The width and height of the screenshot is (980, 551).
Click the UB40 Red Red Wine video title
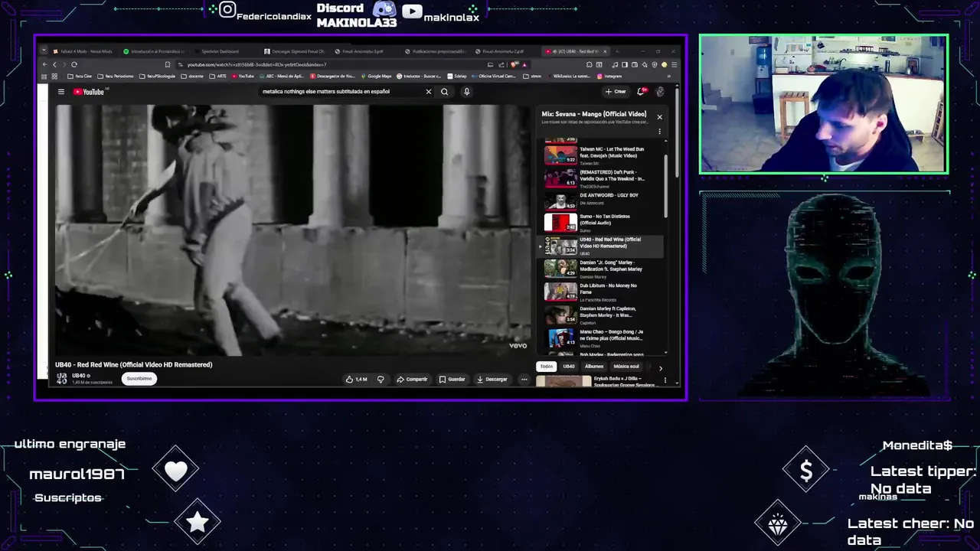(x=134, y=365)
